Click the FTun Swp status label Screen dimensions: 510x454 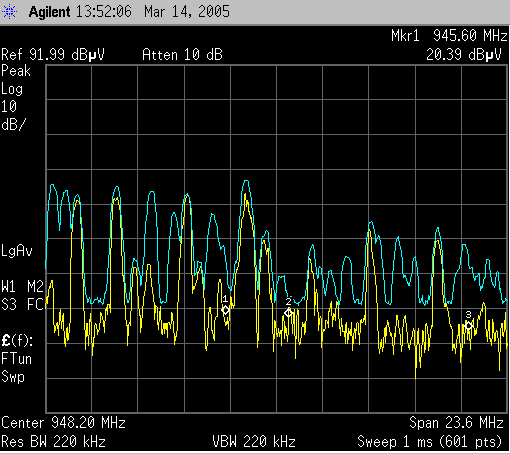(x=16, y=368)
